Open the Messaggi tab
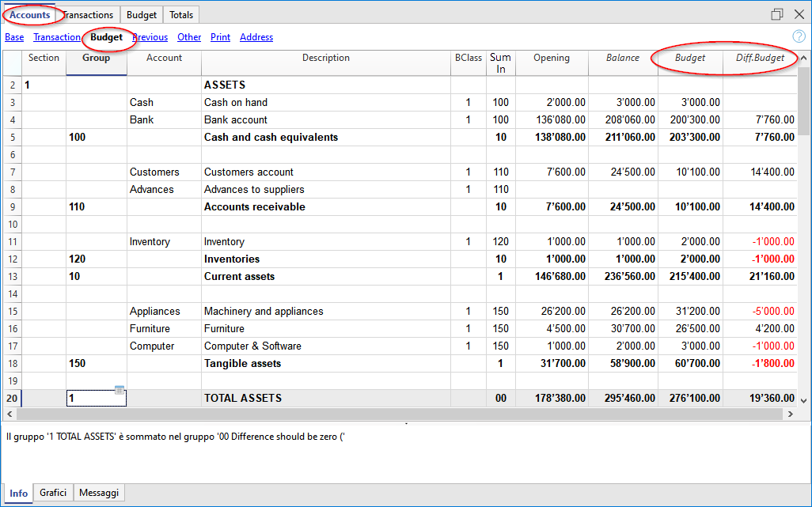Screen dimensions: 812x507 (x=98, y=492)
